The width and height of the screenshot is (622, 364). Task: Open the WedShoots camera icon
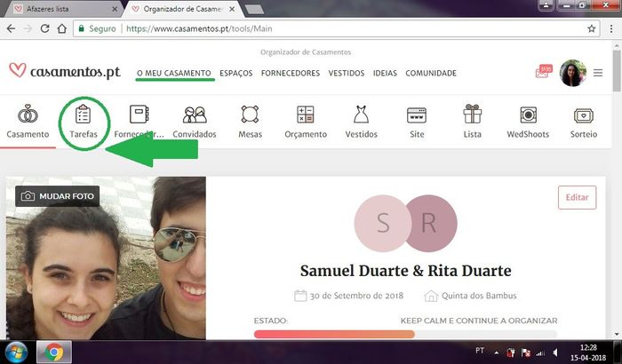coord(528,116)
